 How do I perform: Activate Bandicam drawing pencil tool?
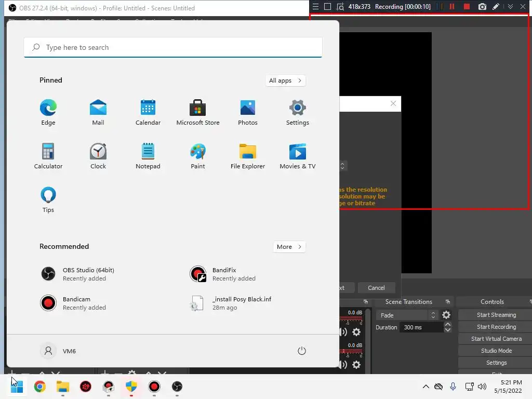pos(496,6)
